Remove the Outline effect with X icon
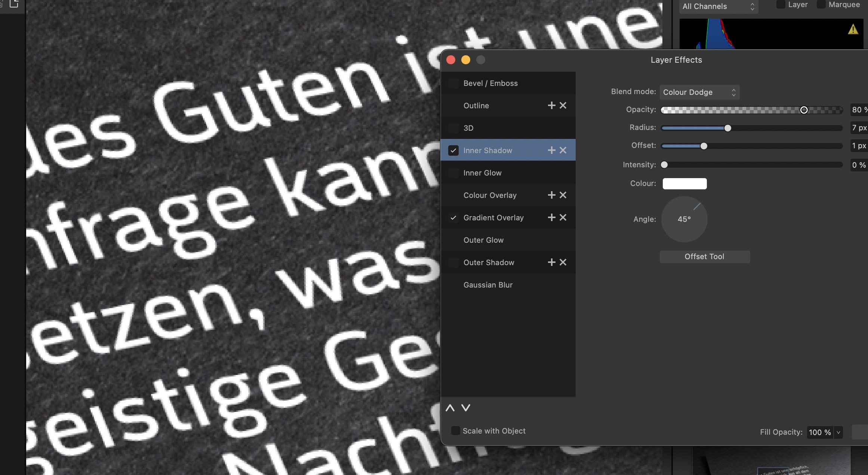 pyautogui.click(x=563, y=106)
